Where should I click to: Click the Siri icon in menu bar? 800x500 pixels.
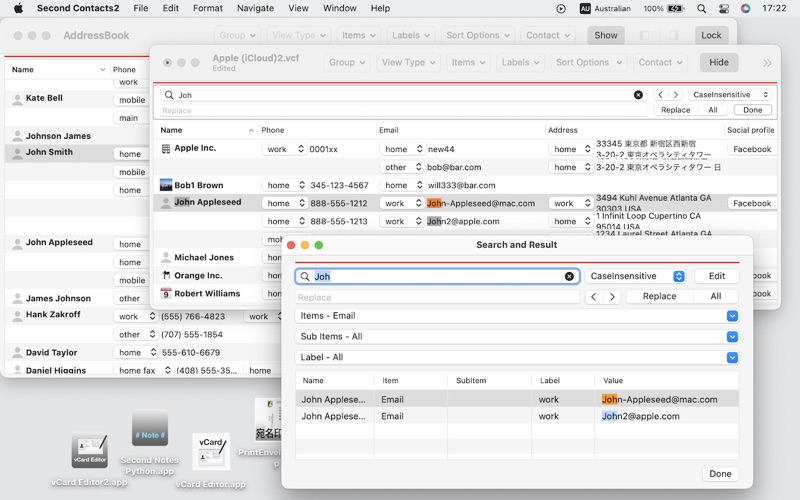[745, 8]
